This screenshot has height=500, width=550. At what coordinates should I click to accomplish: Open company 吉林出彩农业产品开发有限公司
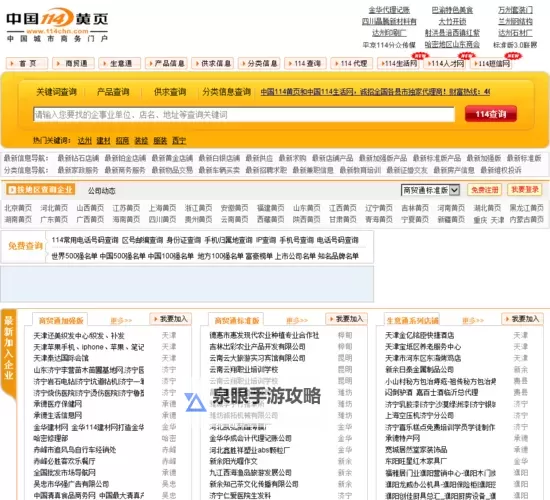click(257, 347)
